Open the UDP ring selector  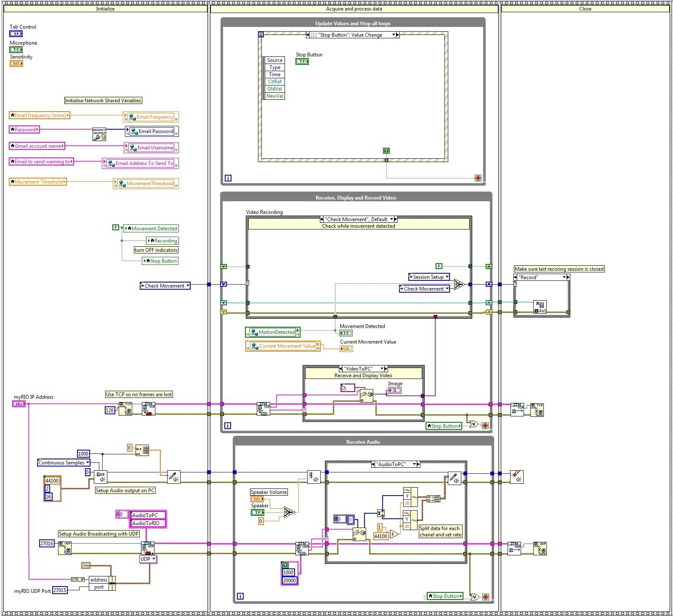148,559
